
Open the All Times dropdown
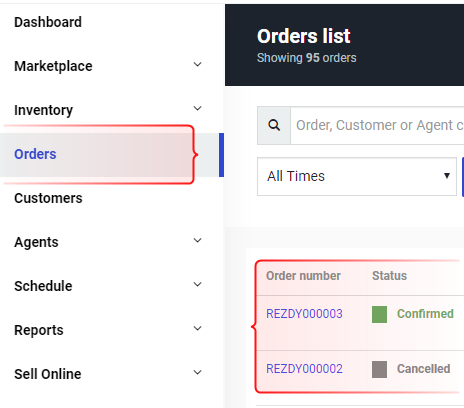(x=357, y=176)
